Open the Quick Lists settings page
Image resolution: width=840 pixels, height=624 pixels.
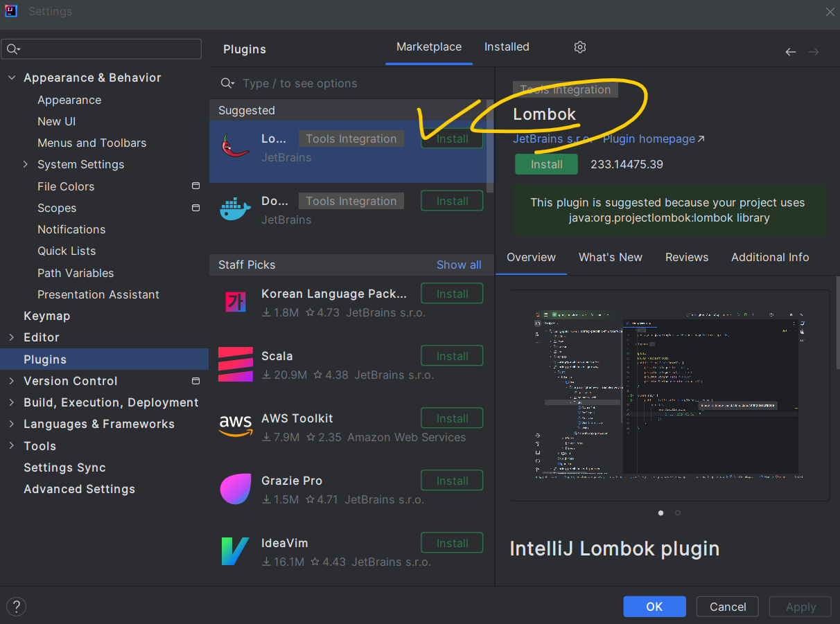(67, 251)
